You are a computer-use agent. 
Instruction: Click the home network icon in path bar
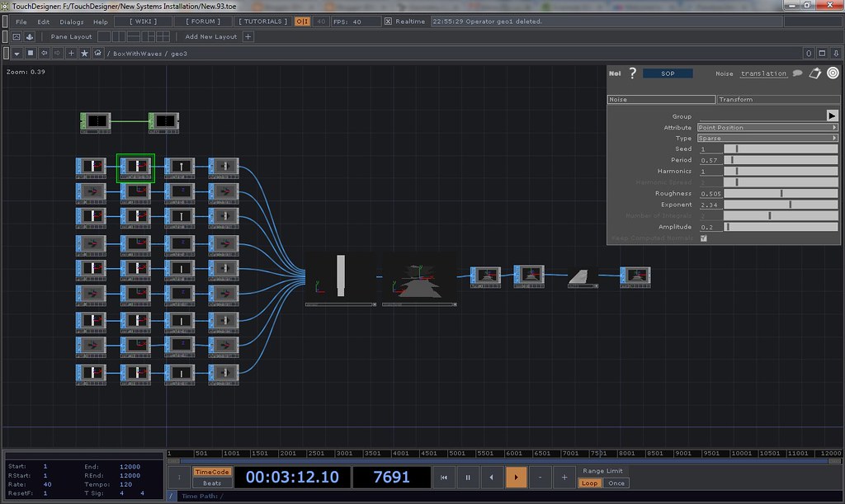click(98, 54)
